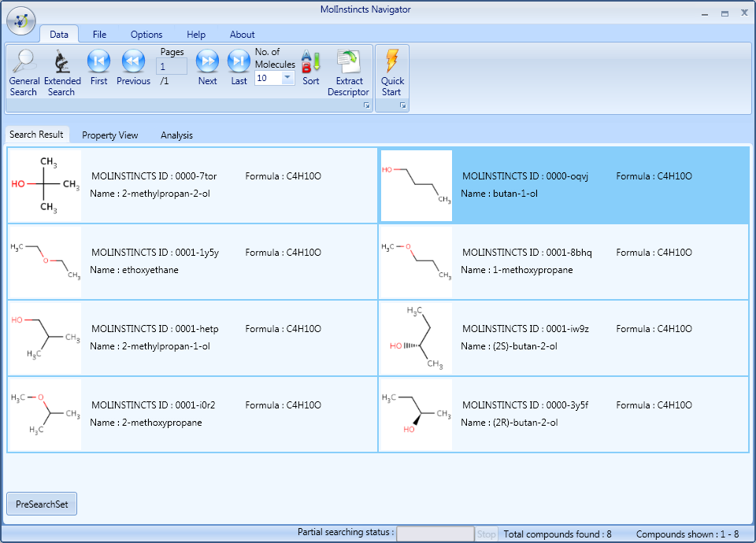Select the (2S)-butan-2-ol structure thumbnail
This screenshot has height=543, width=756.
coord(417,338)
